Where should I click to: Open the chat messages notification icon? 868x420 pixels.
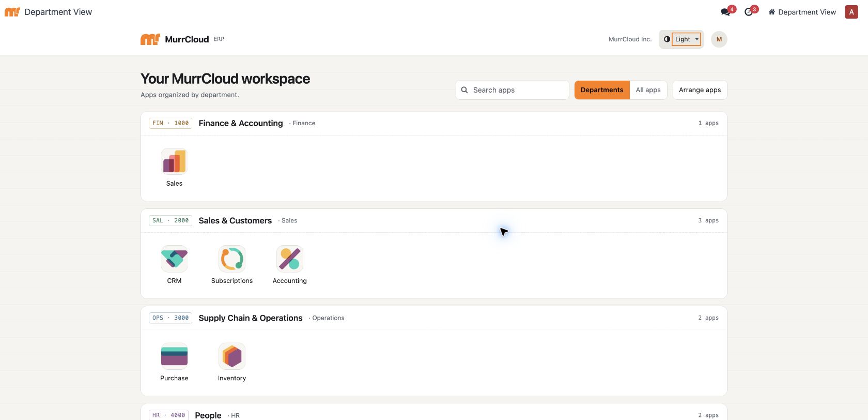coord(726,12)
